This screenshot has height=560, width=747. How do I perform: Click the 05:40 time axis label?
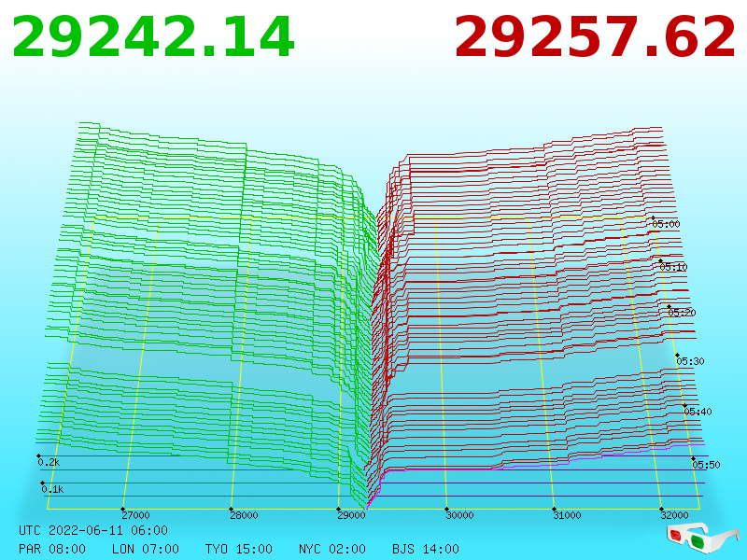pyautogui.click(x=698, y=412)
